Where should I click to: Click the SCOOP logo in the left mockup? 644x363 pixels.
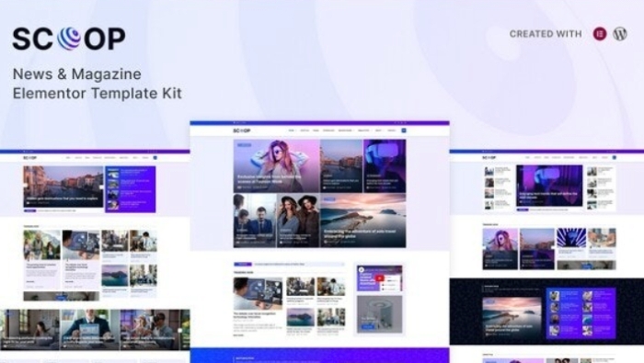[29, 157]
